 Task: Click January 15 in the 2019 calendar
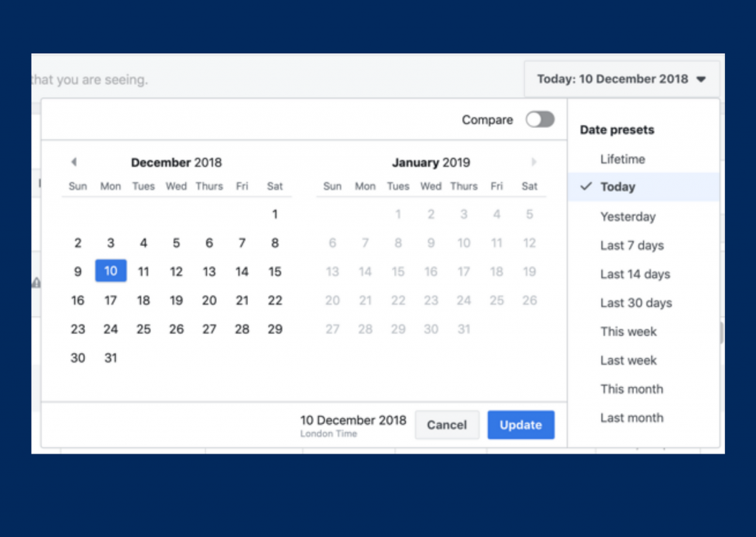(x=398, y=272)
